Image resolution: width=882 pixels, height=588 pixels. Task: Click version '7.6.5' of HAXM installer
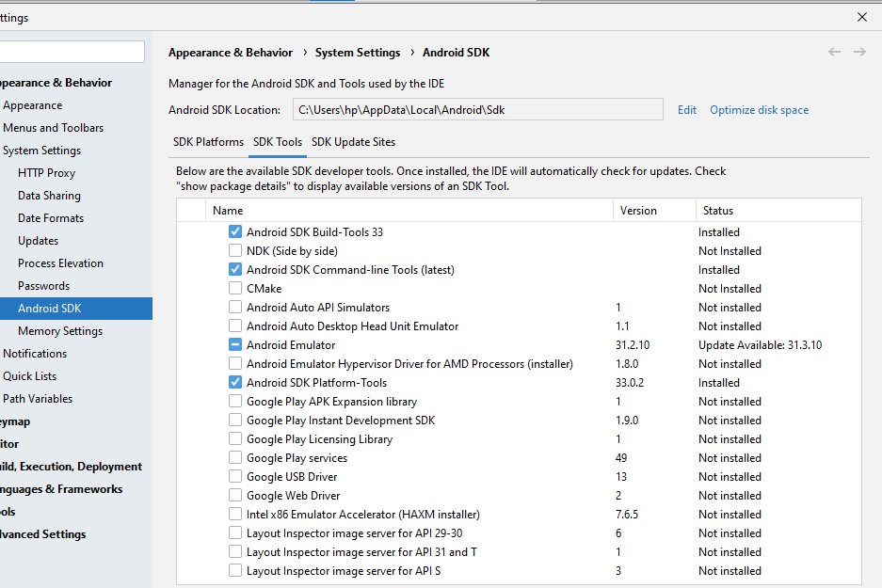[x=627, y=515]
